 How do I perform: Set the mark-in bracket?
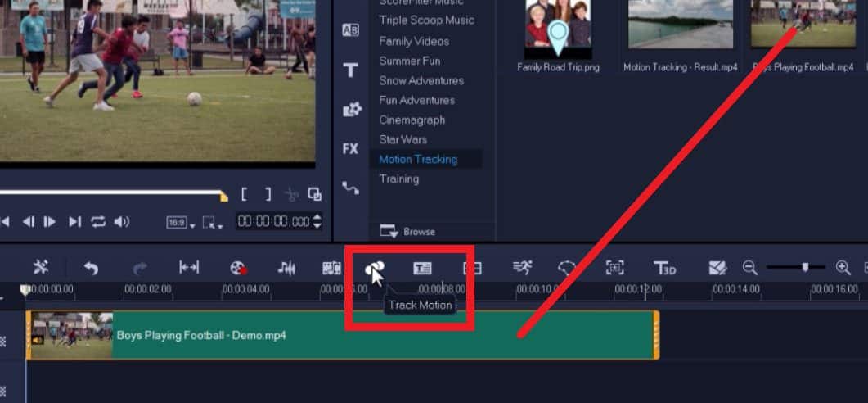[244, 194]
